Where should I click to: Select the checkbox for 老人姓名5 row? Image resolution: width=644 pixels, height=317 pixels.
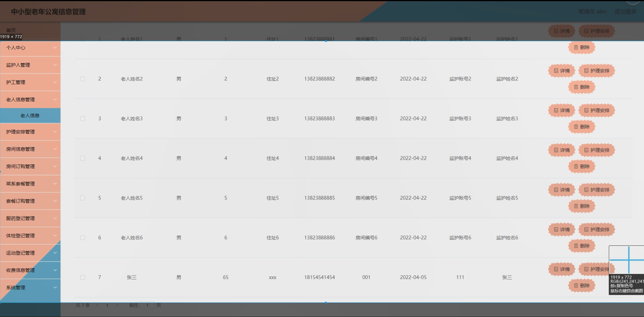(83, 198)
